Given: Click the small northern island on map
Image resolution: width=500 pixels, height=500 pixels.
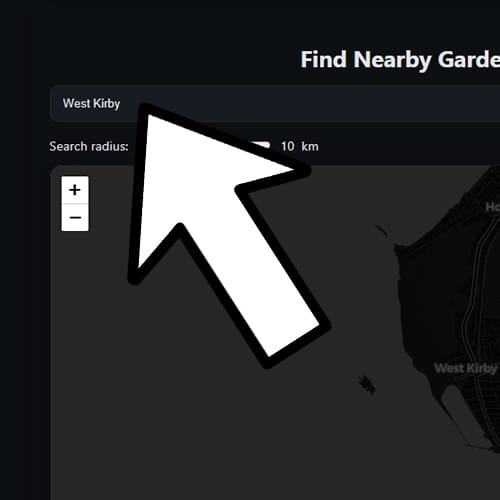Looking at the screenshot, I should 381,230.
